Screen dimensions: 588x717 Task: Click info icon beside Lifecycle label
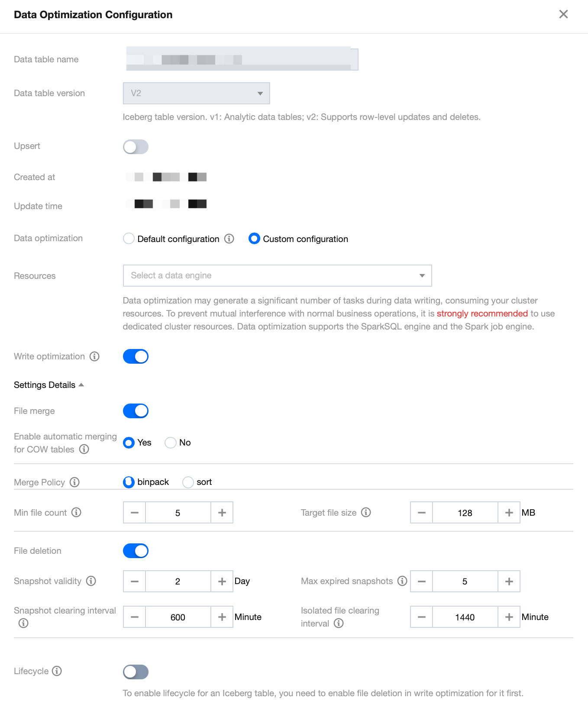pos(57,671)
